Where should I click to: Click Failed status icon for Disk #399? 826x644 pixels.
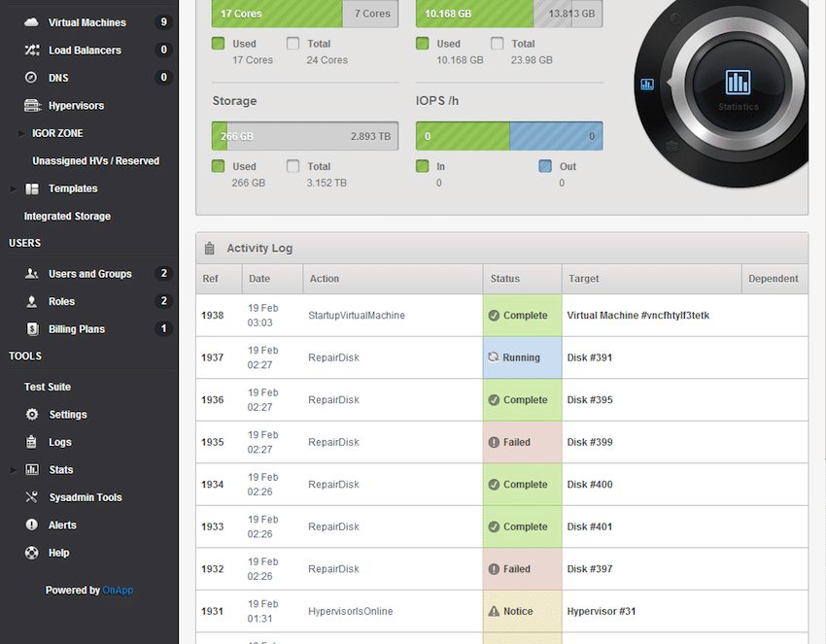494,442
